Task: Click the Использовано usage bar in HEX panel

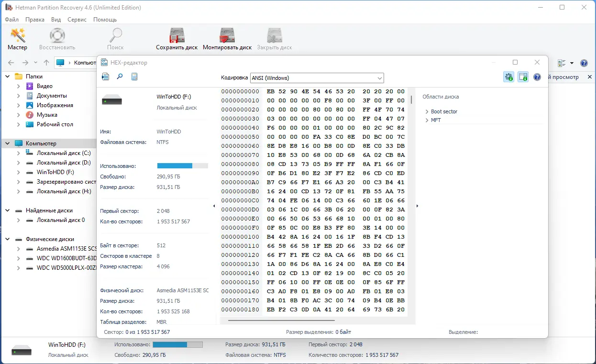Action: tap(183, 166)
